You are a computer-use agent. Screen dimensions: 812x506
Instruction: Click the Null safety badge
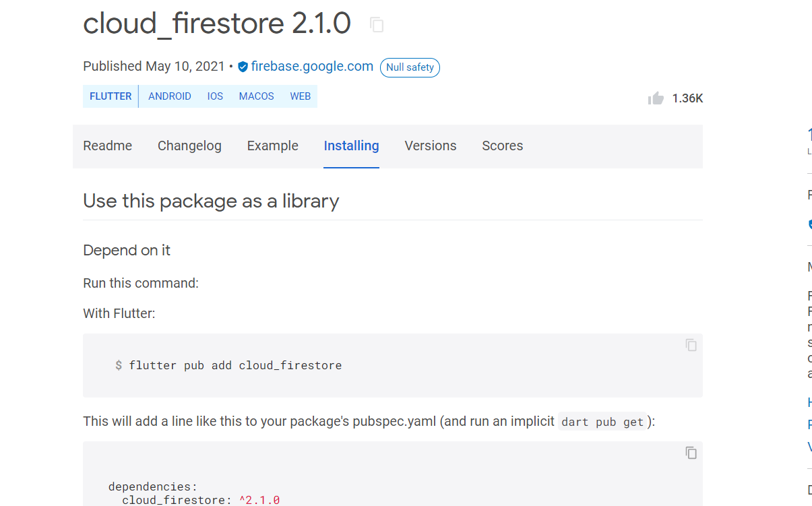410,67
